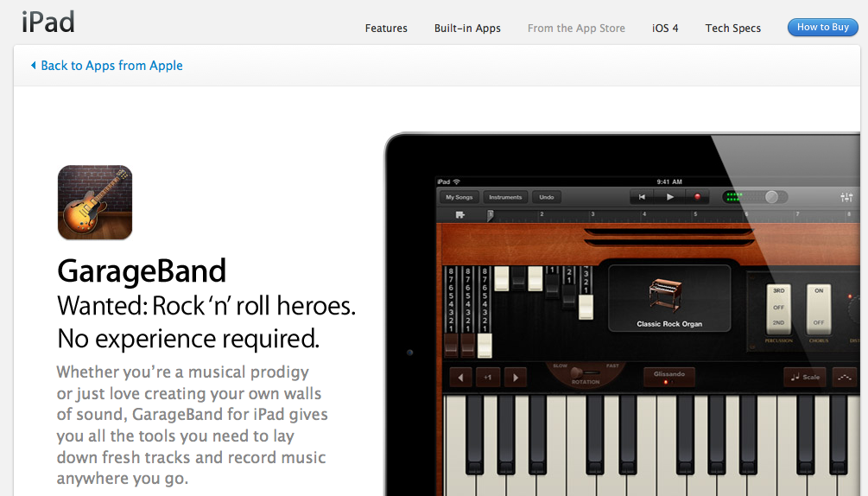Click the GarageBand guitar app icon
This screenshot has height=496, width=868.
click(95, 202)
